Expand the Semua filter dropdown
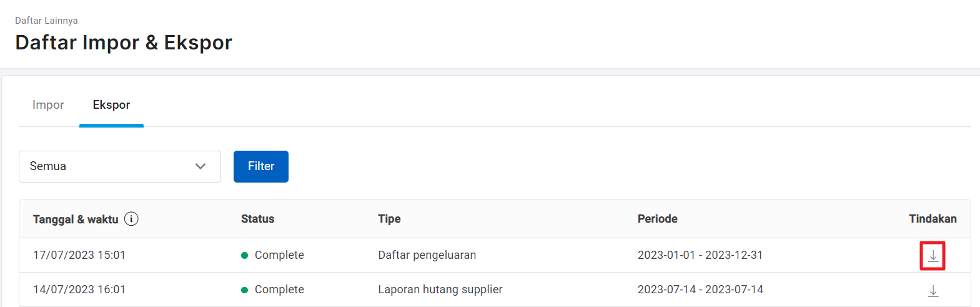The height and width of the screenshot is (307, 980). 120,166
